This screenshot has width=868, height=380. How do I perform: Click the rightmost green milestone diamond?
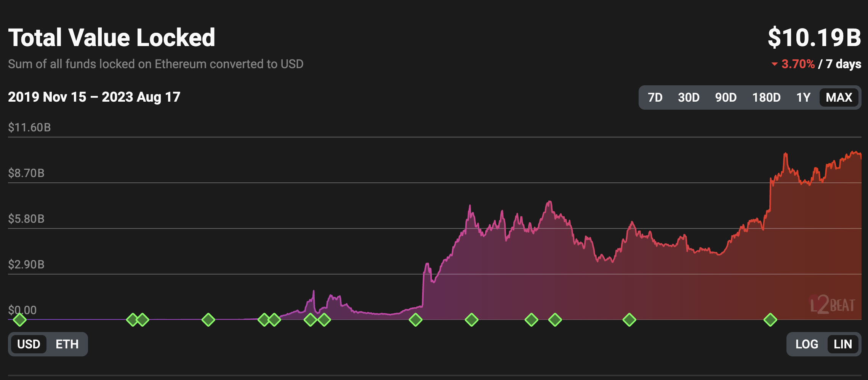770,320
